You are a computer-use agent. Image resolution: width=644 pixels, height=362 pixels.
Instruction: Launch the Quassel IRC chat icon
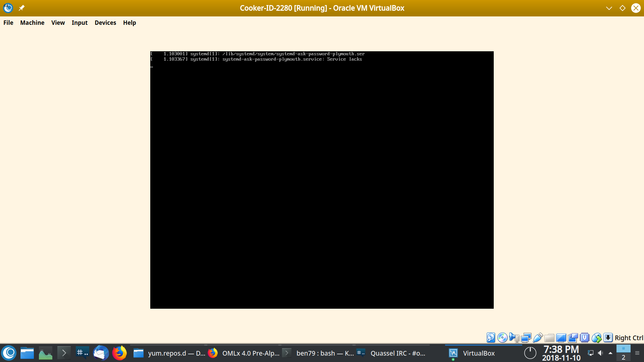[x=82, y=353]
